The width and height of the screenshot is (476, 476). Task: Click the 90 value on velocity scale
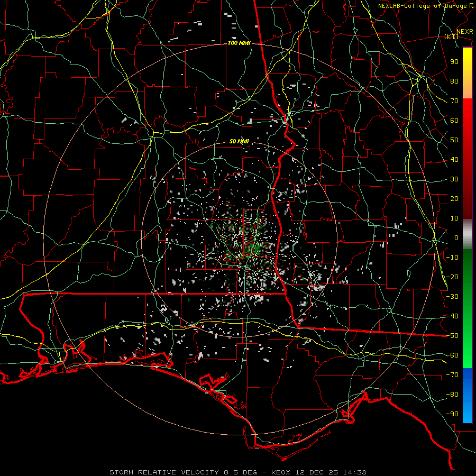tap(454, 62)
